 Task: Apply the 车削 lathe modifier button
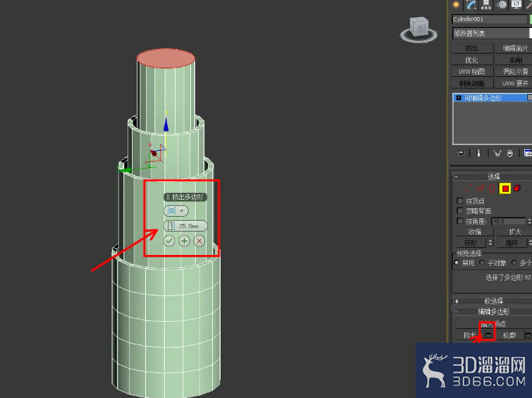click(513, 60)
